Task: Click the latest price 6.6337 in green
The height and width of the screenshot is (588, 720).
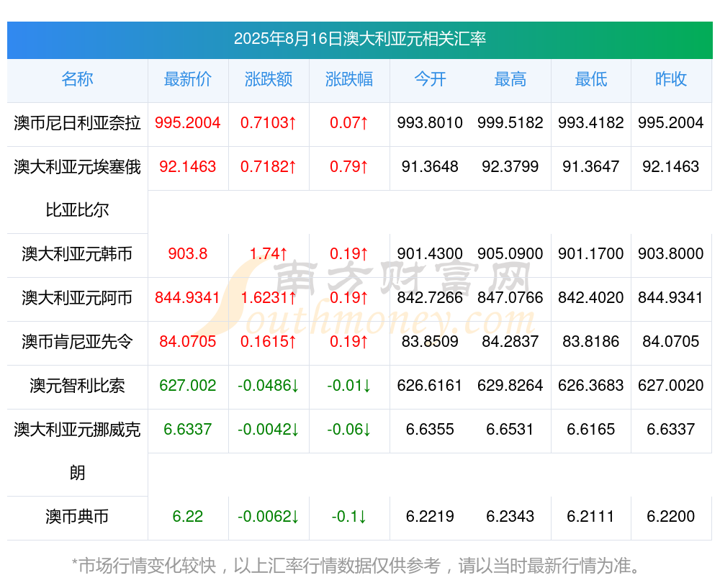Action: (188, 430)
